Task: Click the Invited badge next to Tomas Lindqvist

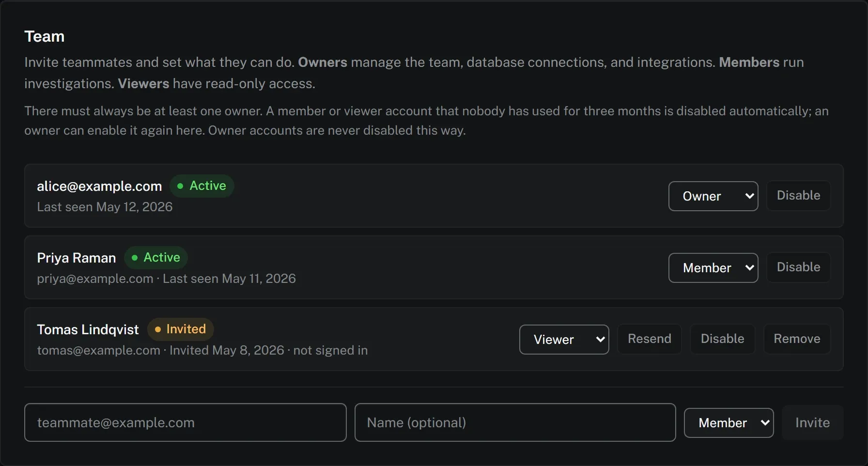Action: (180, 329)
